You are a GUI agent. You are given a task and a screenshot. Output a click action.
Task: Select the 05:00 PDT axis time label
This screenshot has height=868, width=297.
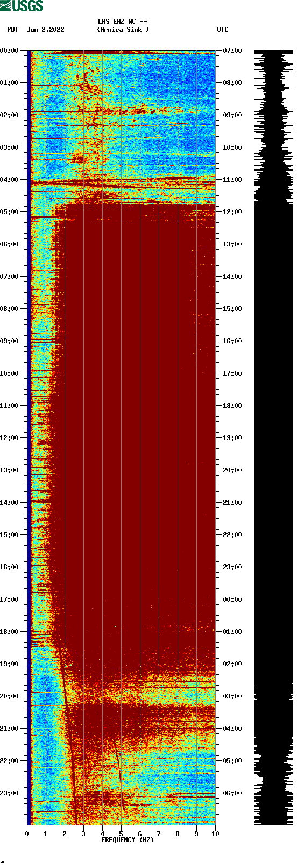click(10, 212)
